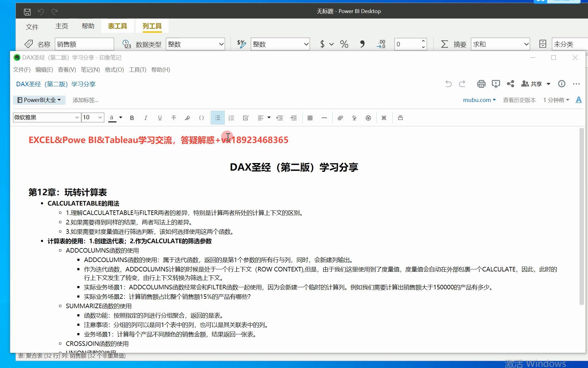Click the Evernote note vertical scrollbar
Image resolution: width=588 pixels, height=368 pixels.
coord(581,216)
